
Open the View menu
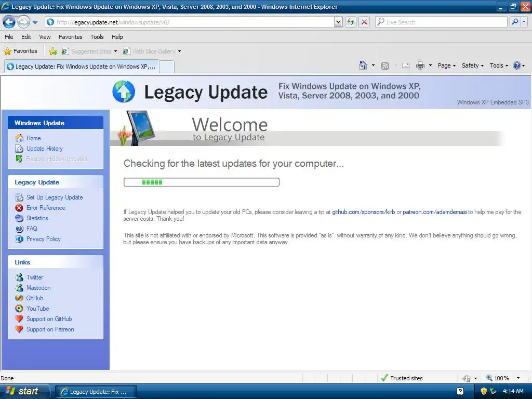[x=45, y=37]
